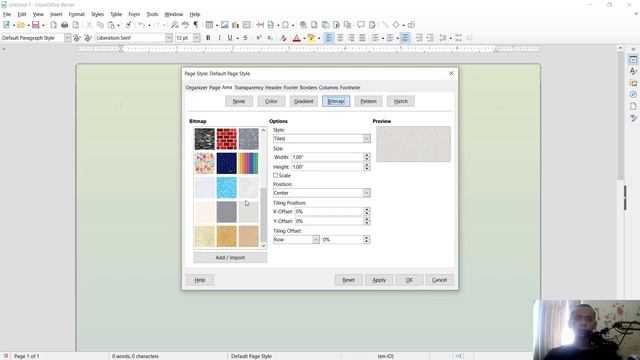Click the Cut scissors icon

tap(89, 25)
